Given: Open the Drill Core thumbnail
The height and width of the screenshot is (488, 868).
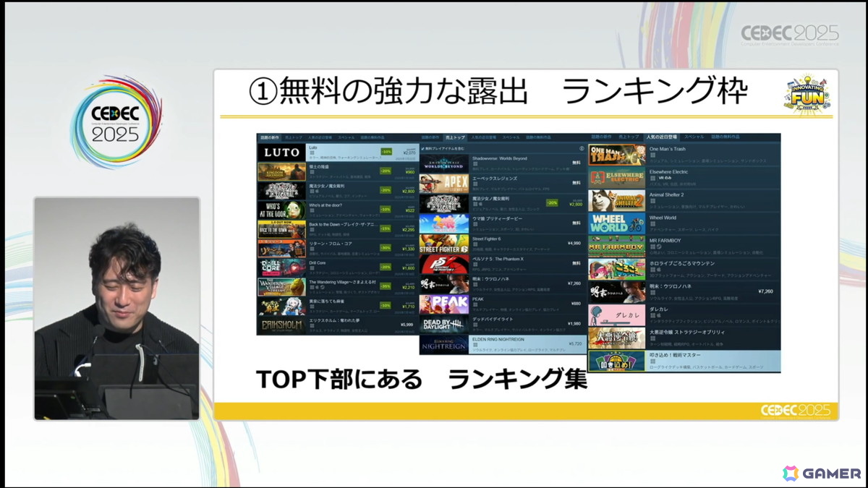Looking at the screenshot, I should point(281,268).
